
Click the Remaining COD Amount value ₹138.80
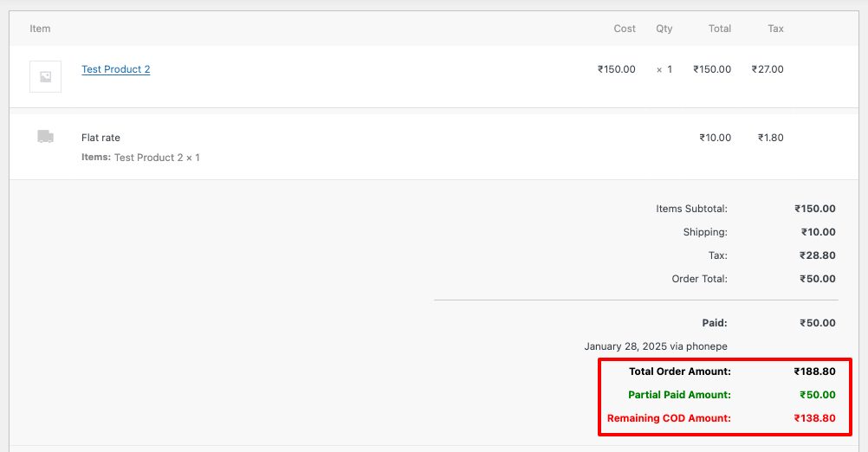814,418
